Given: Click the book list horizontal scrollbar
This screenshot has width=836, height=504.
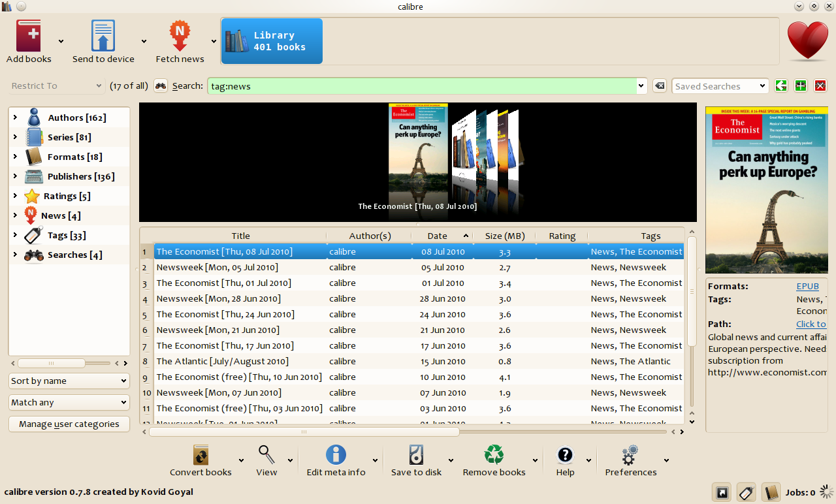Looking at the screenshot, I should tap(304, 432).
